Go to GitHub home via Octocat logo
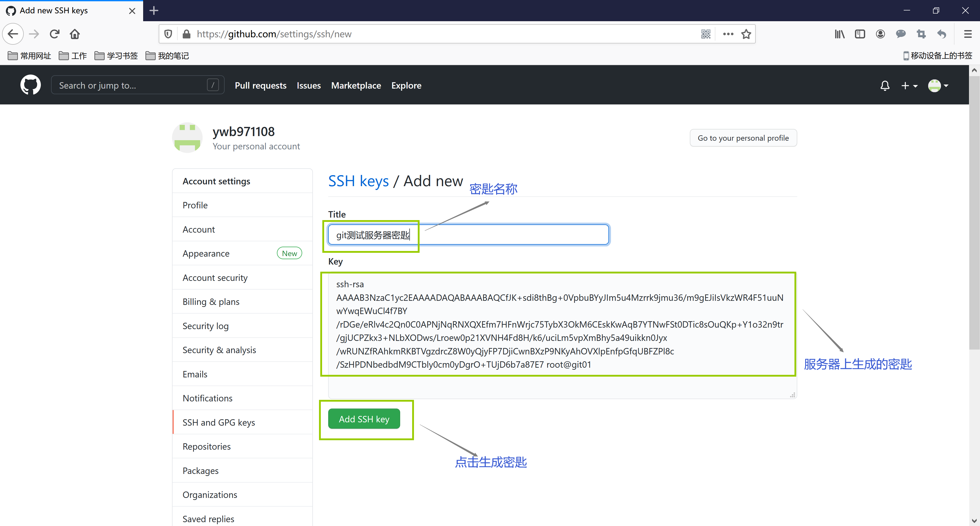The width and height of the screenshot is (980, 526). point(30,85)
